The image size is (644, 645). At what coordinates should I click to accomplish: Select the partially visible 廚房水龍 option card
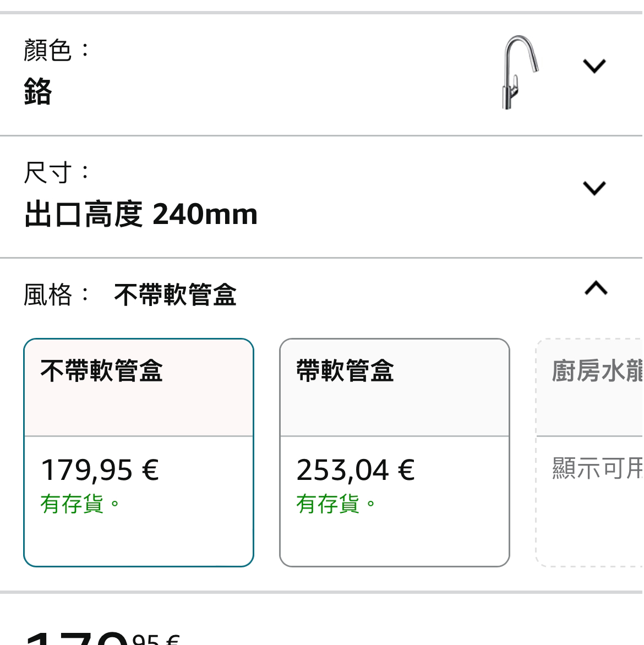pyautogui.click(x=590, y=452)
